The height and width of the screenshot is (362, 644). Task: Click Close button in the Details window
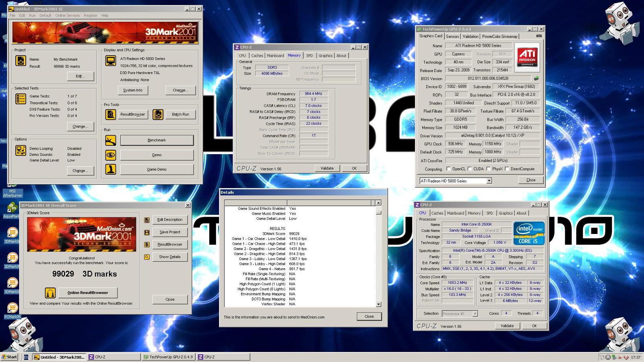[x=369, y=316]
